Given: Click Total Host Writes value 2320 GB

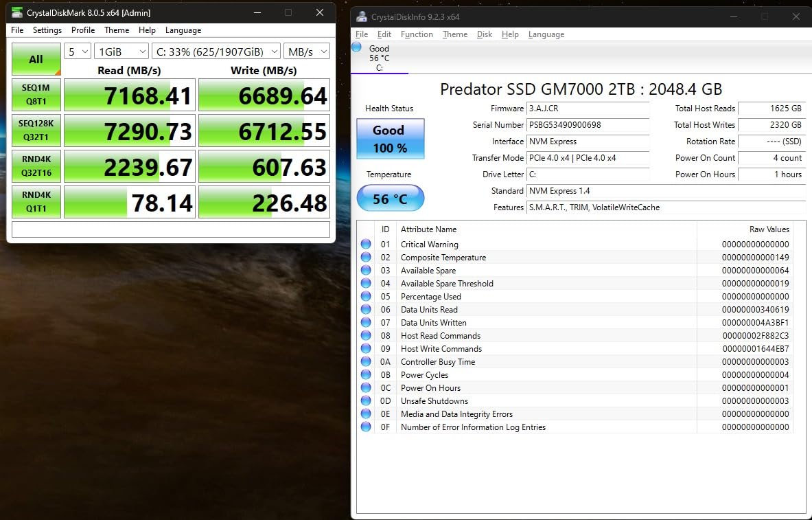Looking at the screenshot, I should click(x=772, y=125).
